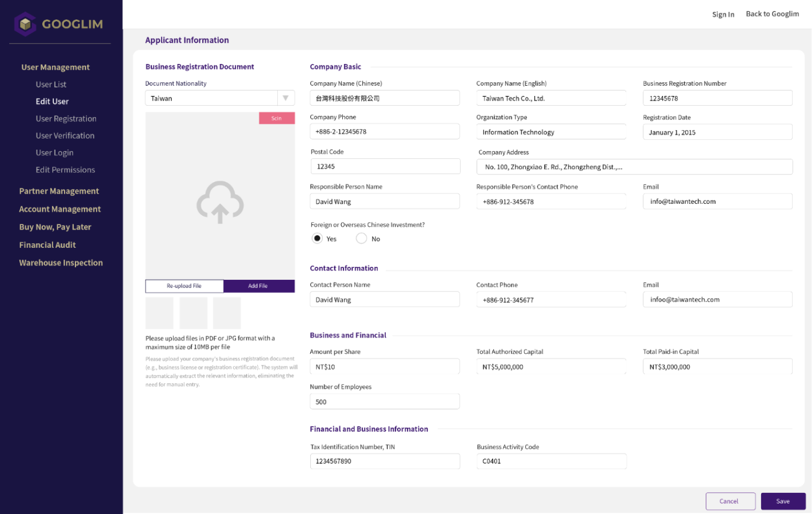Select No for foreign investment
Viewport: 812px width, 514px height.
[361, 238]
